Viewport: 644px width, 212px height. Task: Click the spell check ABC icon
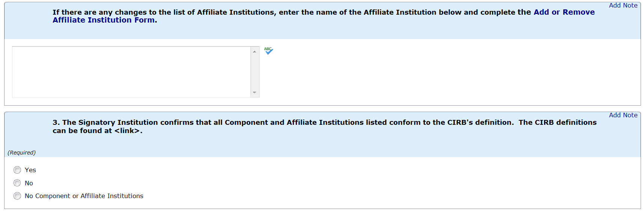tap(268, 51)
